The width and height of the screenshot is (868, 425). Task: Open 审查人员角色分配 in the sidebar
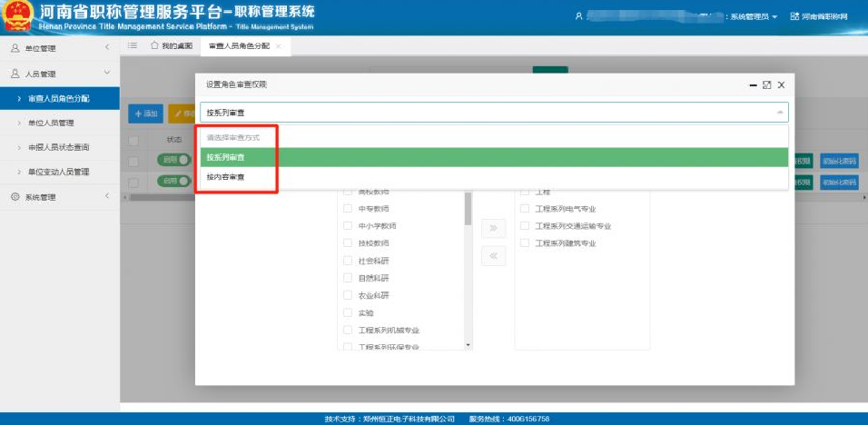tap(60, 98)
